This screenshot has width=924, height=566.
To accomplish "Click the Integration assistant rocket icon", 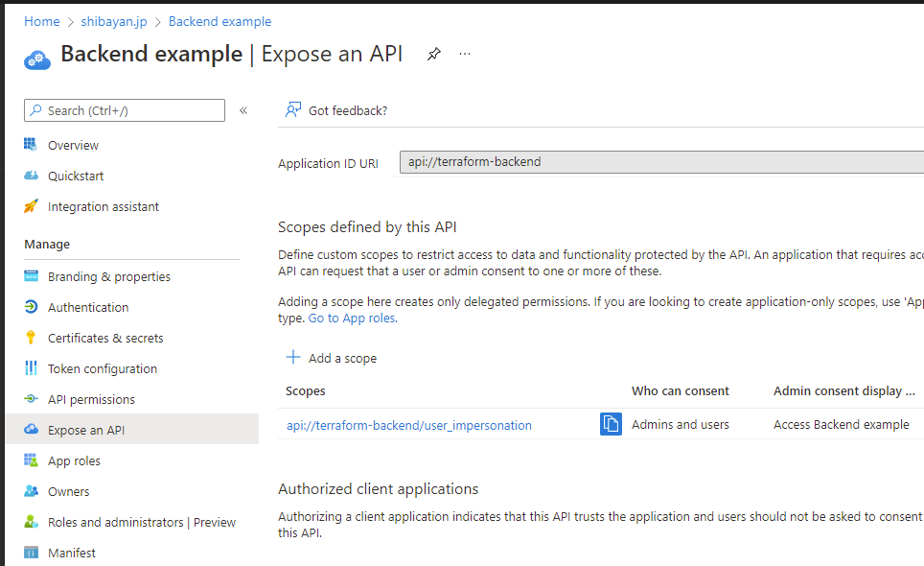I will tap(31, 205).
